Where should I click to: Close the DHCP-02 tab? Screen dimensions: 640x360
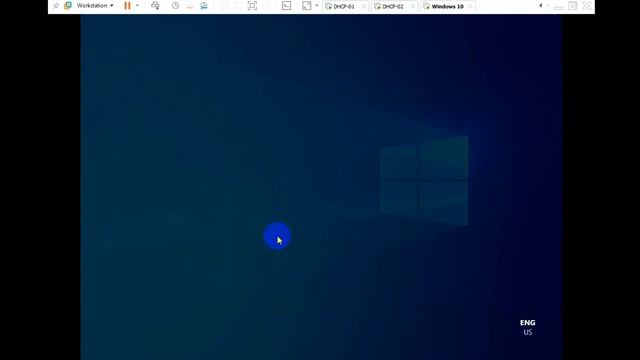[413, 7]
